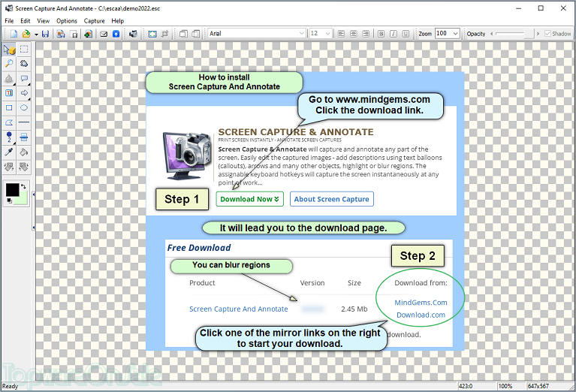Set text alignment to center
Screen dimensions: 576x392
coord(354,34)
